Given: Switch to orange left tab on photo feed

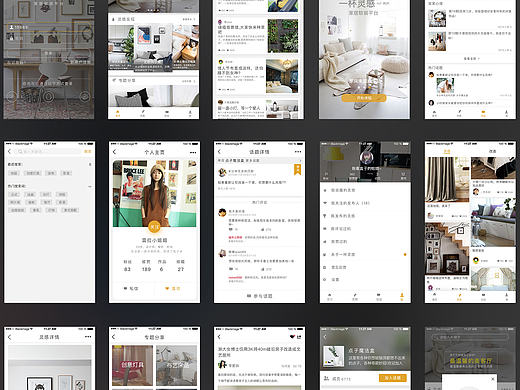Looking at the screenshot, I should [447, 151].
